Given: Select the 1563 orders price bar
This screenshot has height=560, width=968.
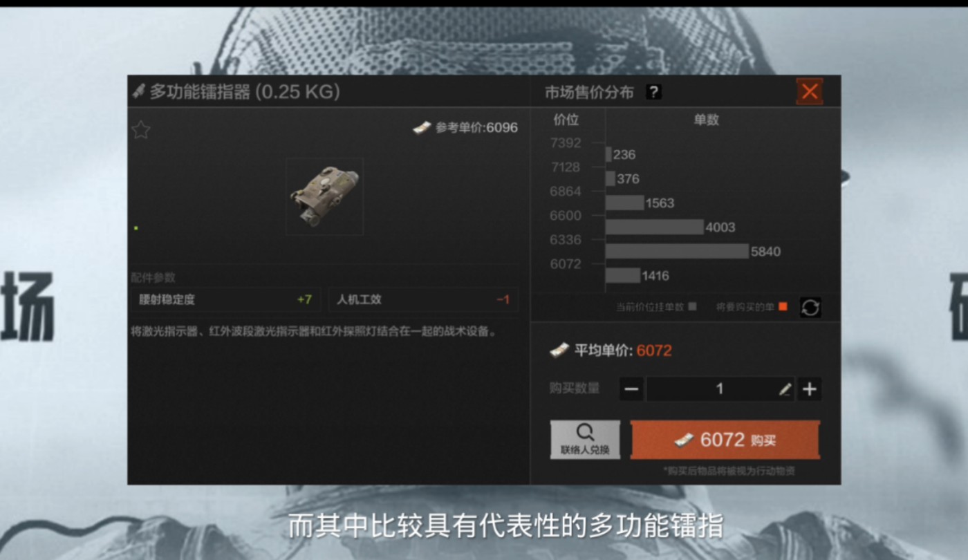Looking at the screenshot, I should tap(624, 203).
